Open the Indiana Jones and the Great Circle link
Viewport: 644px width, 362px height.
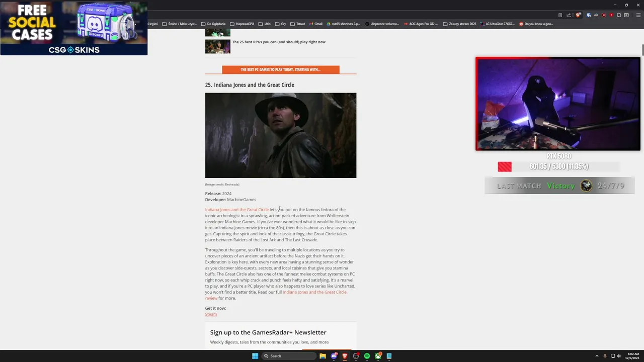tap(237, 210)
